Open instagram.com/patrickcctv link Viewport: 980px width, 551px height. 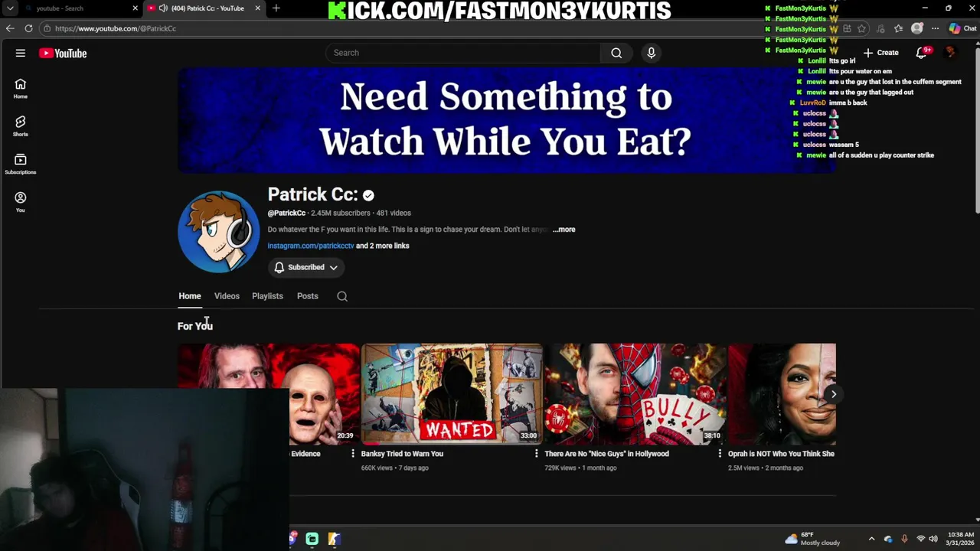click(x=311, y=246)
